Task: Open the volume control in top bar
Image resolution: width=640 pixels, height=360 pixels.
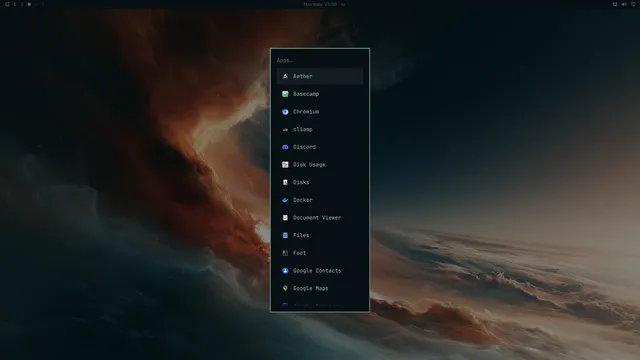Action: pos(624,4)
